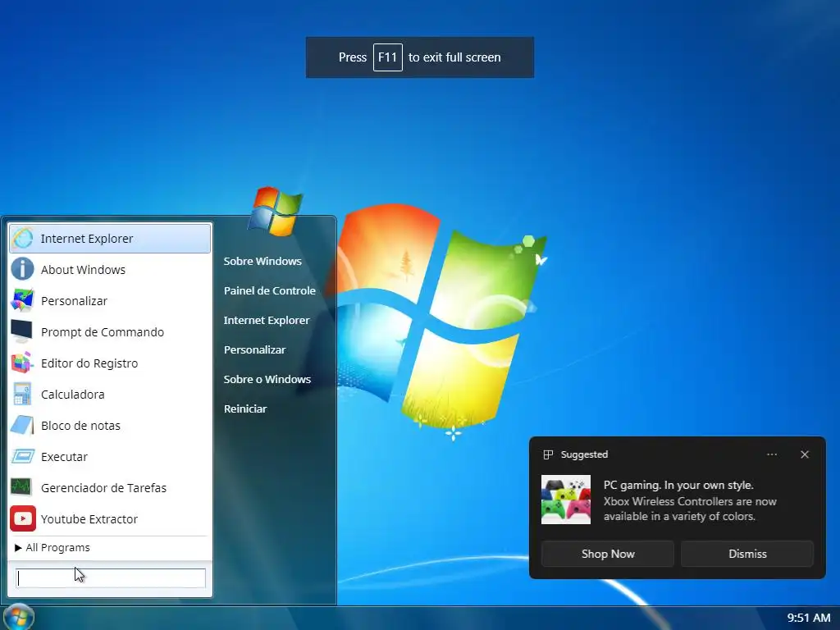Viewport: 840px width, 630px height.
Task: Open the Gerenciador de Tarefas label
Action: pyautogui.click(x=104, y=487)
